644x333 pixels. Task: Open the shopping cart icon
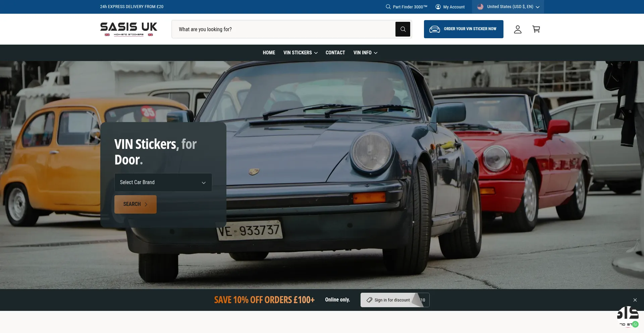click(x=536, y=29)
